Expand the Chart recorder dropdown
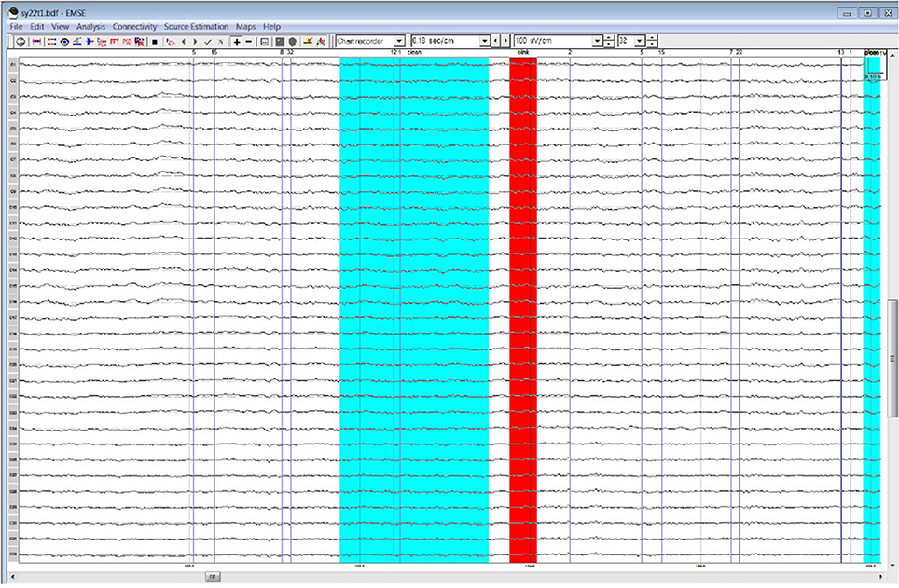The image size is (899, 588). [400, 41]
